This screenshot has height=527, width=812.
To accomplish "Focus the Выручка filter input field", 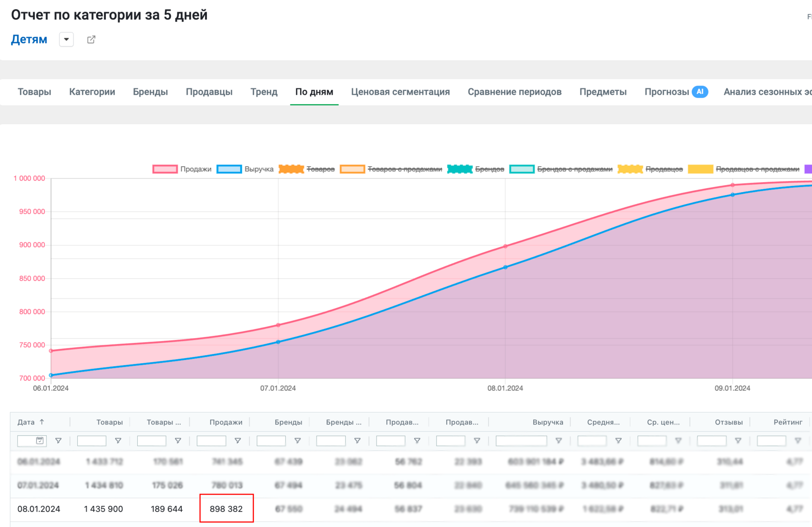I will [522, 441].
